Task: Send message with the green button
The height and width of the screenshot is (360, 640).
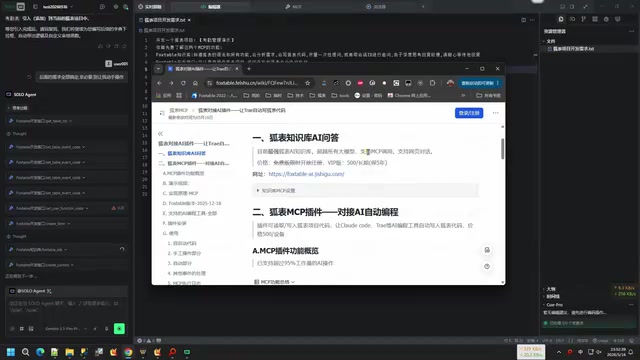Action: (x=119, y=328)
